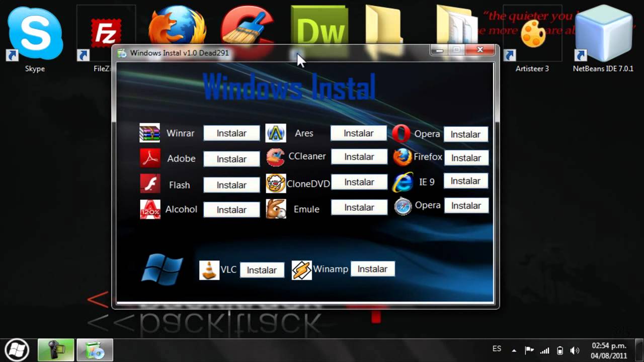Click the Alcohol 120% icon
The height and width of the screenshot is (362, 644).
click(x=150, y=209)
